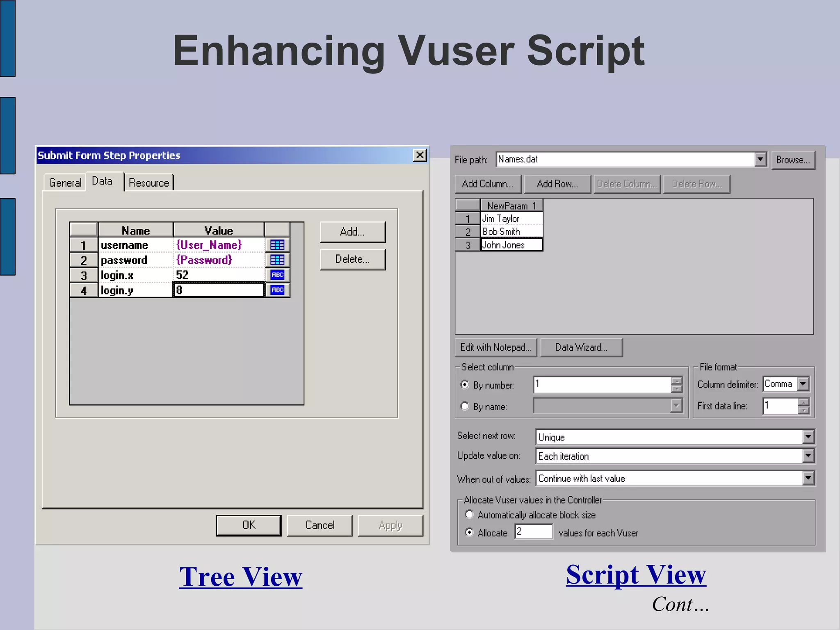Screen dimensions: 840x630
Task: Select the Allocate values radio button
Action: coord(469,532)
